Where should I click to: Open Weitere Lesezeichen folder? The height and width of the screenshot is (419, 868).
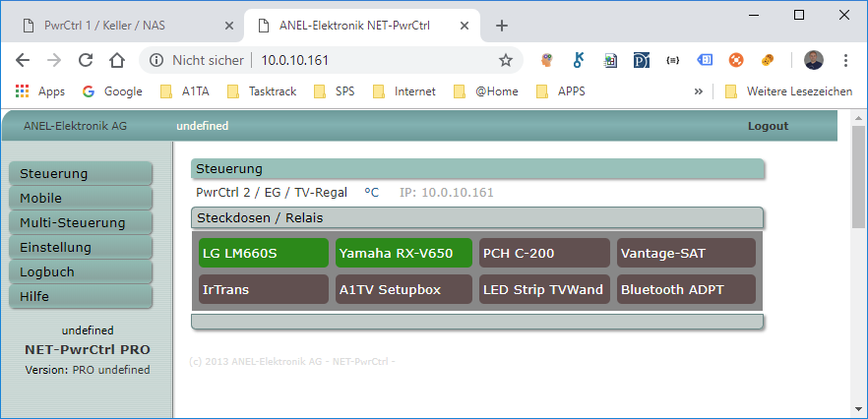pyautogui.click(x=789, y=91)
